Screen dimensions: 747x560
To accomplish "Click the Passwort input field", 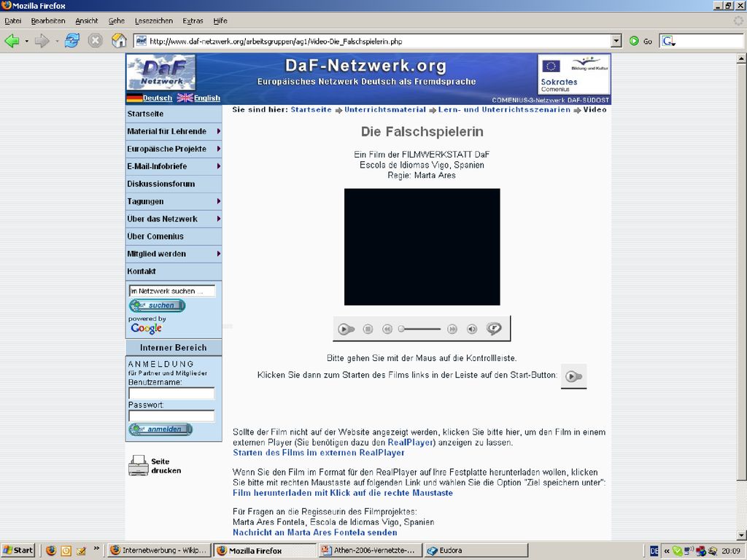I will 171,416.
